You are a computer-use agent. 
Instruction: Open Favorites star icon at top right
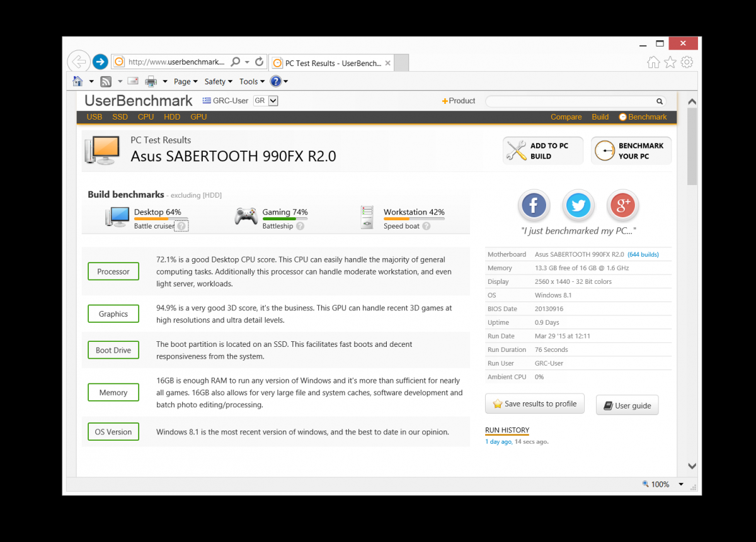click(670, 62)
